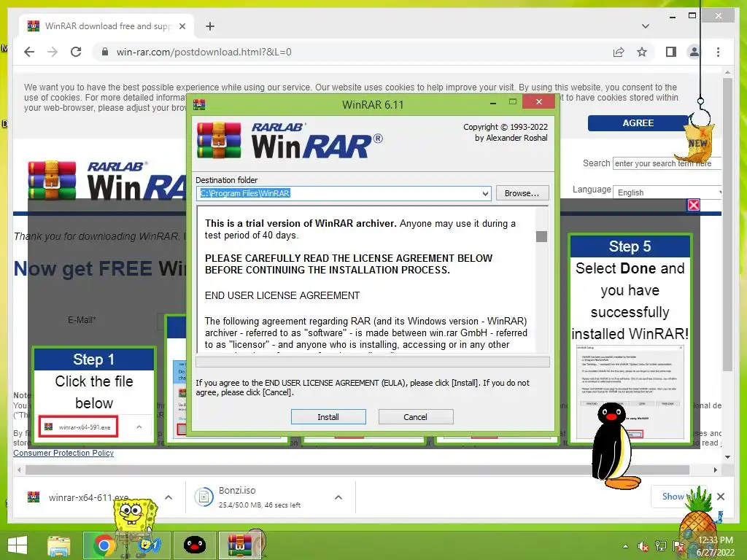Click WinRAR installer taskbar icon
The image size is (747, 560).
[240, 545]
